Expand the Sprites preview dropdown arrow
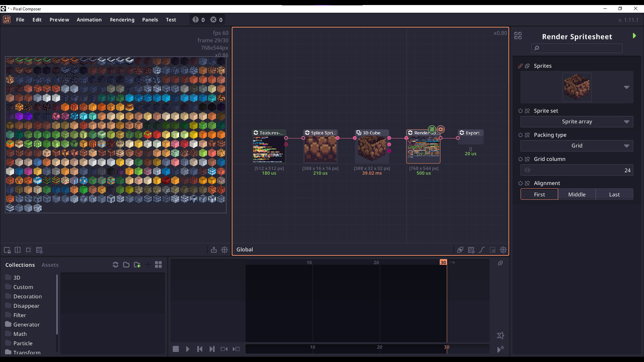Screen dimensions: 644x362 627,87
